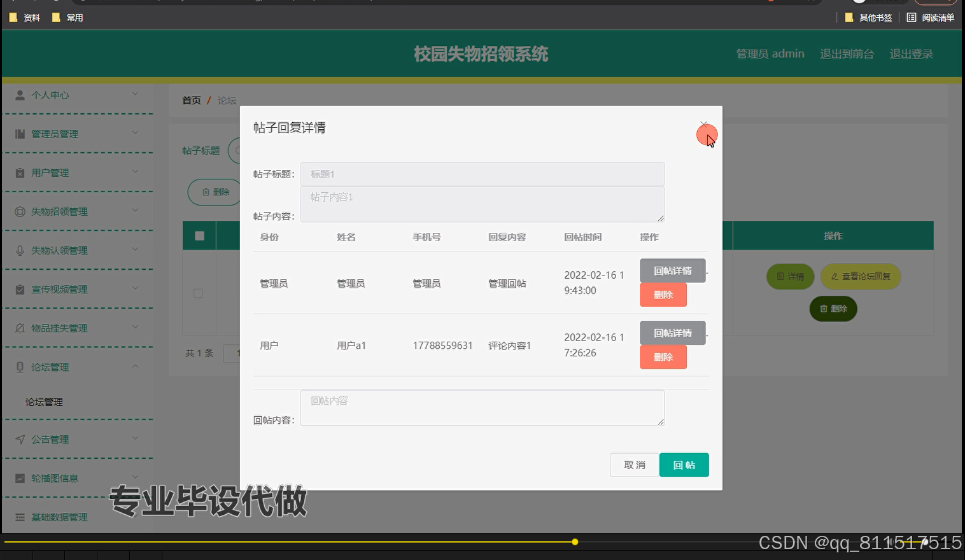Click the 失物招领管理 sidebar icon

pyautogui.click(x=20, y=211)
